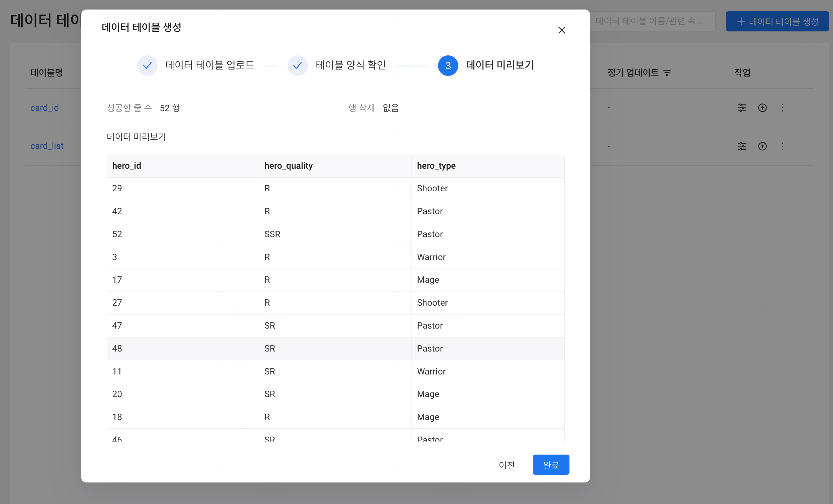Select the highlighted hero_id cell 48
Image resolution: width=833 pixels, height=504 pixels.
pos(183,349)
